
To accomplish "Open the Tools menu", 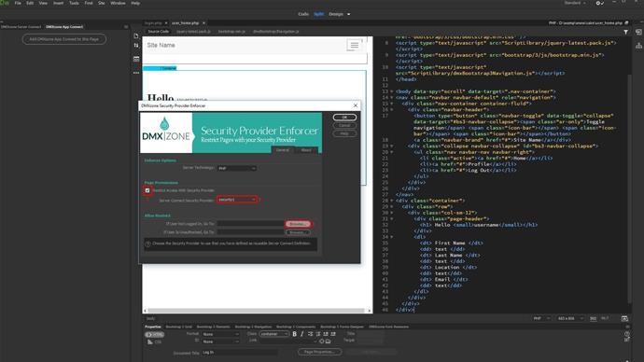I will coord(74,3).
